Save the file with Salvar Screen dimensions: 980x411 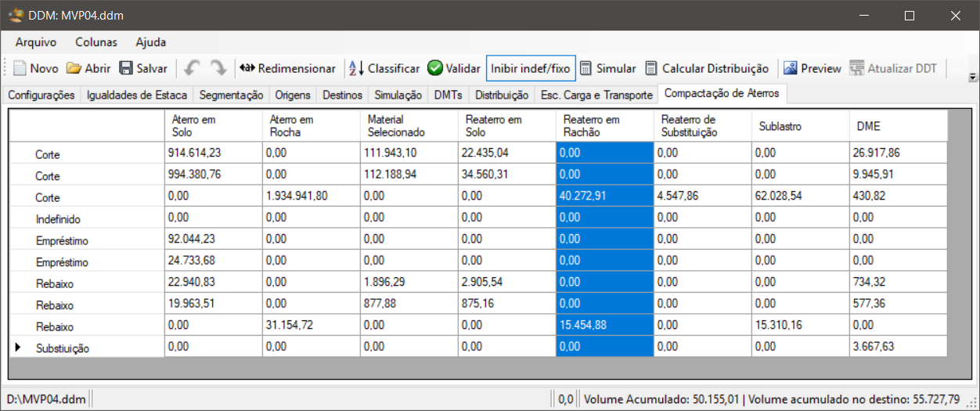142,68
